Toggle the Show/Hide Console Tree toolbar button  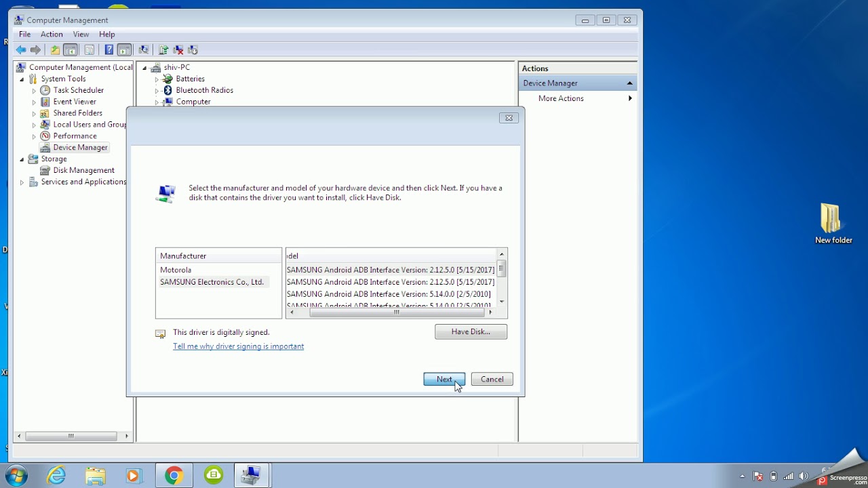click(71, 49)
